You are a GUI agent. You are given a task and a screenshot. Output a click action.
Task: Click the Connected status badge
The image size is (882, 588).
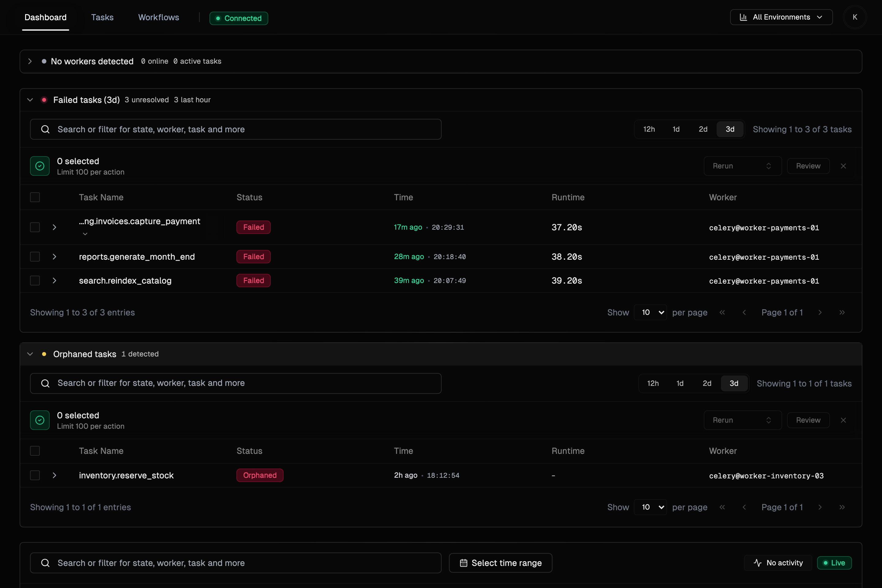click(x=239, y=18)
